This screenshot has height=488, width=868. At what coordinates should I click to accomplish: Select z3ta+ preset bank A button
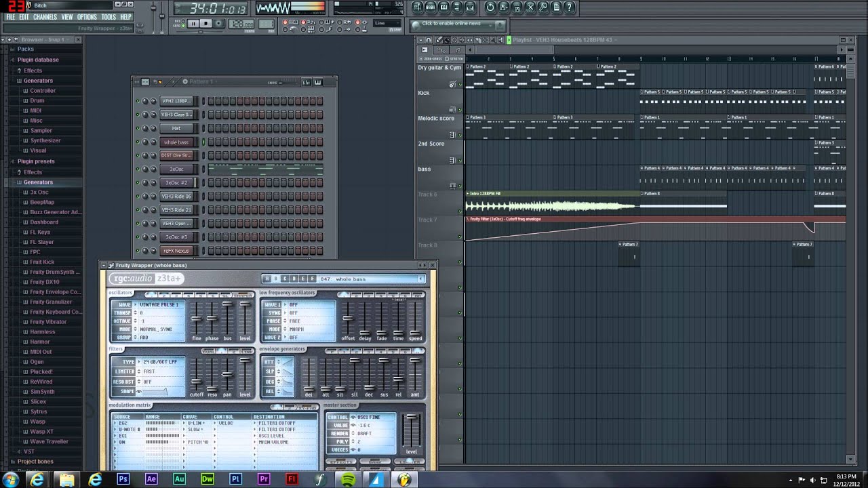267,279
